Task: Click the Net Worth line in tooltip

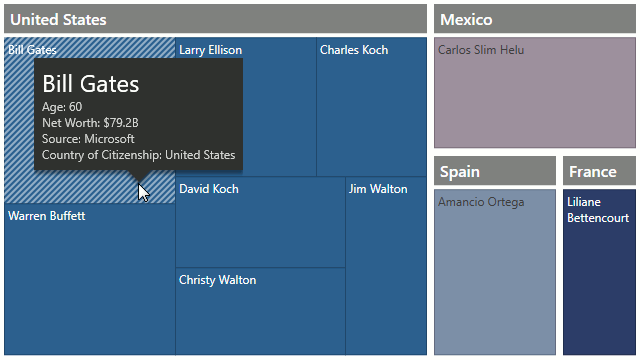Action: pyautogui.click(x=90, y=123)
